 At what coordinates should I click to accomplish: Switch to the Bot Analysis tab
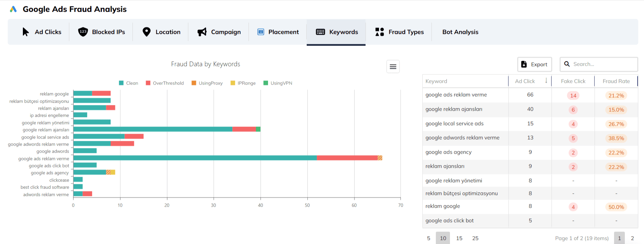point(460,32)
